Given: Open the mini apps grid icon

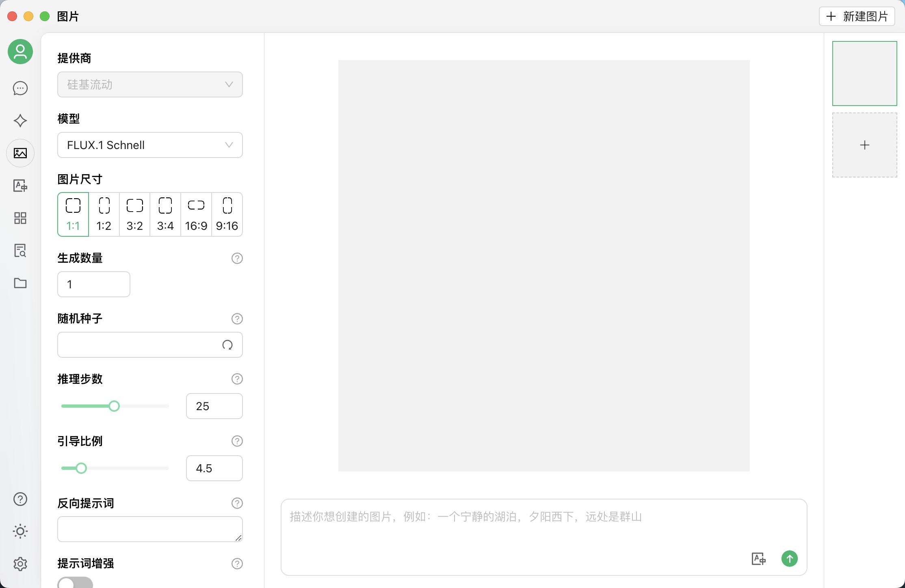Looking at the screenshot, I should click(x=20, y=218).
